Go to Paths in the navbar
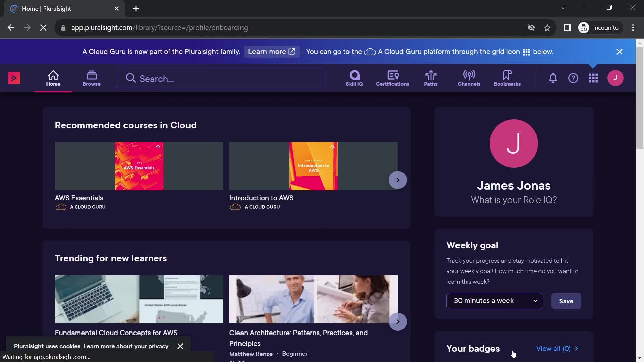Image resolution: width=644 pixels, height=362 pixels. click(431, 78)
